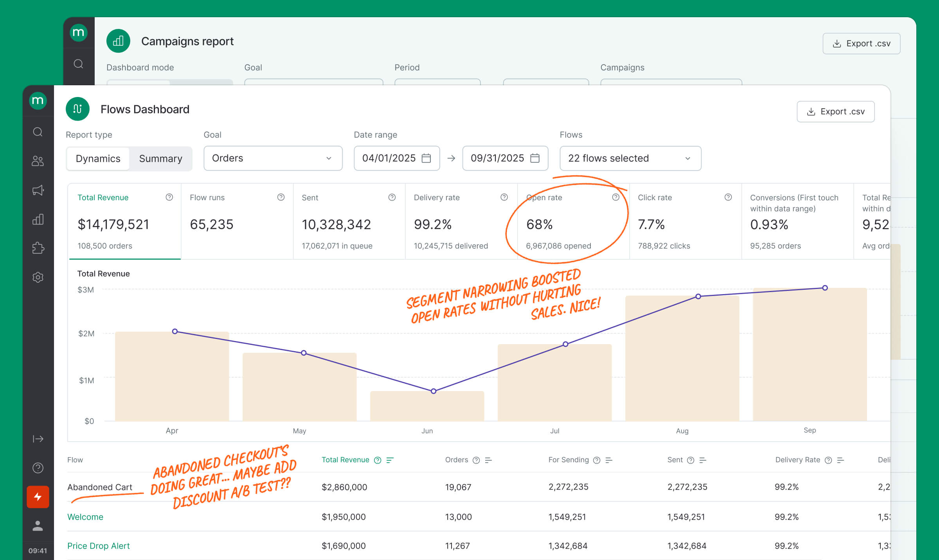Image resolution: width=939 pixels, height=560 pixels.
Task: Open Help via the question mark icon
Action: point(38,468)
